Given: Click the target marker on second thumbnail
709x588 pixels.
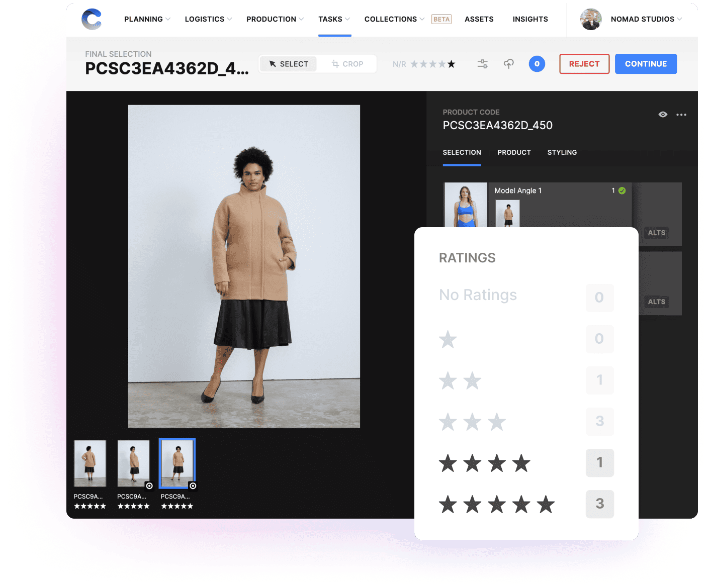Looking at the screenshot, I should 149,485.
